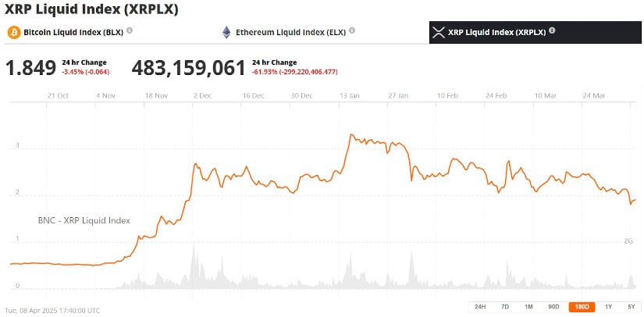Choose the 5Y time range
The width and height of the screenshot is (644, 317).
[x=630, y=306]
